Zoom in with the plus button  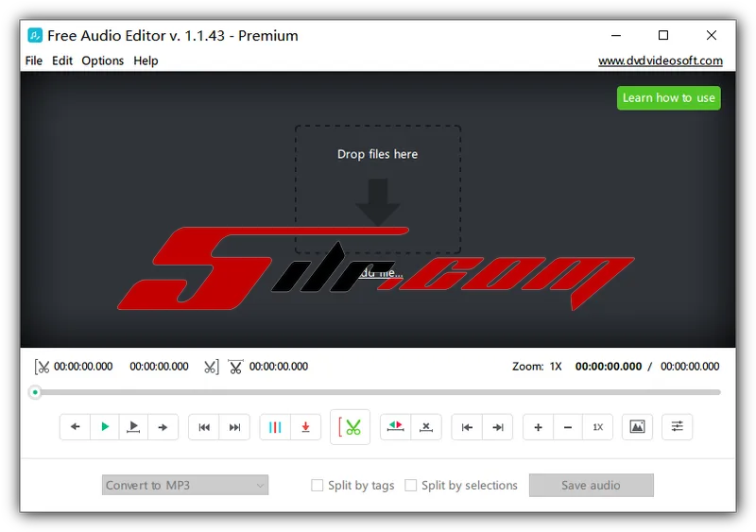(538, 427)
